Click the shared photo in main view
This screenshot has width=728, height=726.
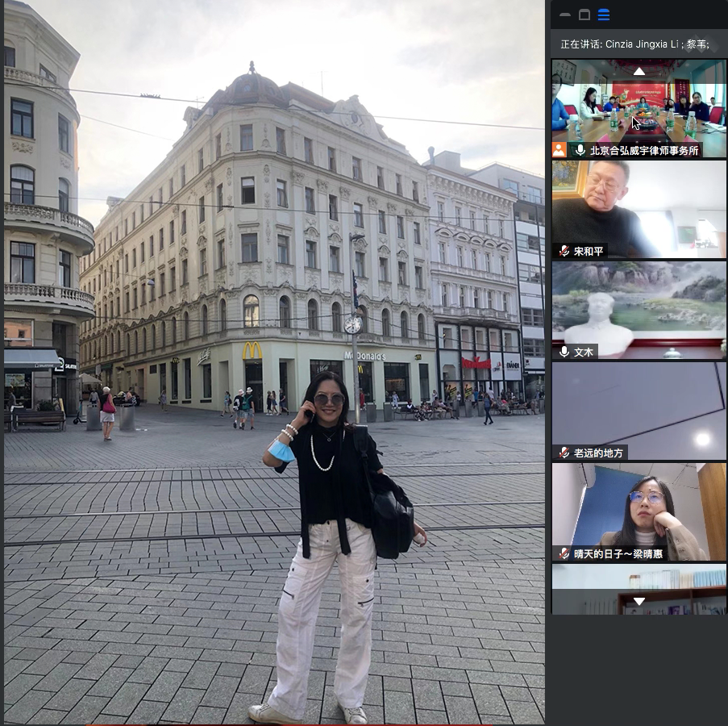274,362
